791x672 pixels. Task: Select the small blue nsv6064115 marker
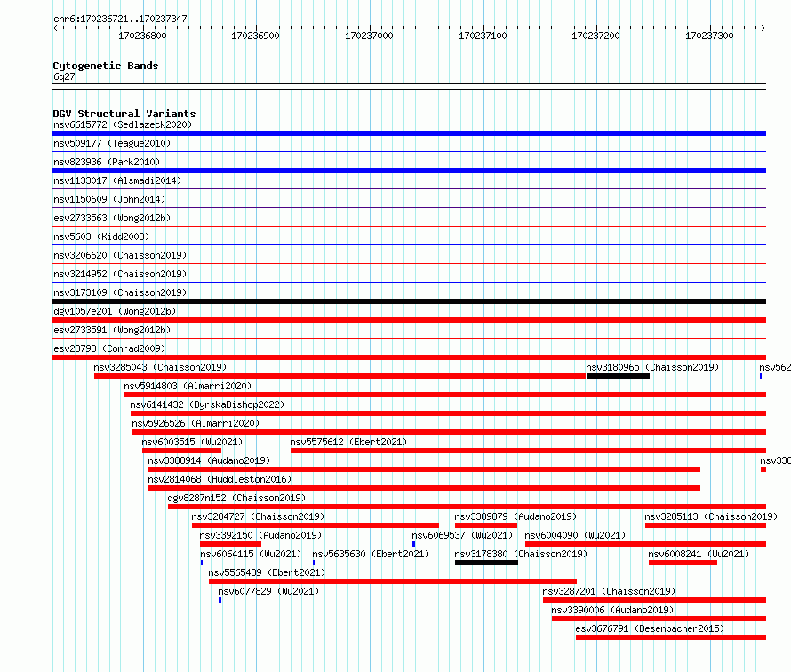coord(202,563)
